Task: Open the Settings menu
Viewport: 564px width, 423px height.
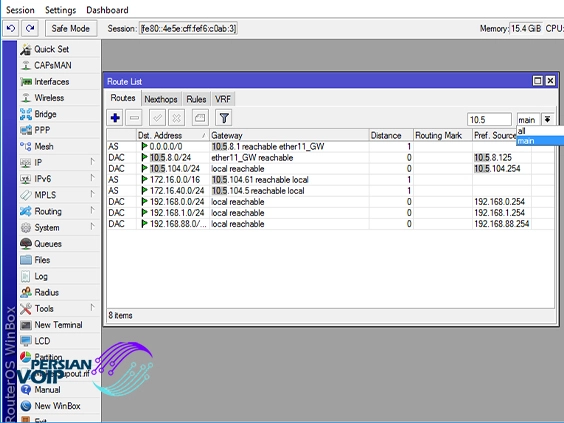Action: pos(60,10)
